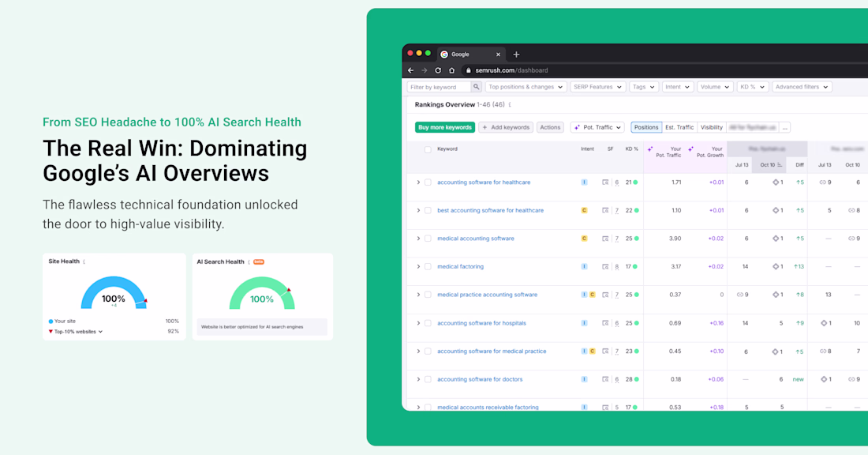Open the Advanced filters dropdown
This screenshot has width=868, height=455.
click(802, 87)
